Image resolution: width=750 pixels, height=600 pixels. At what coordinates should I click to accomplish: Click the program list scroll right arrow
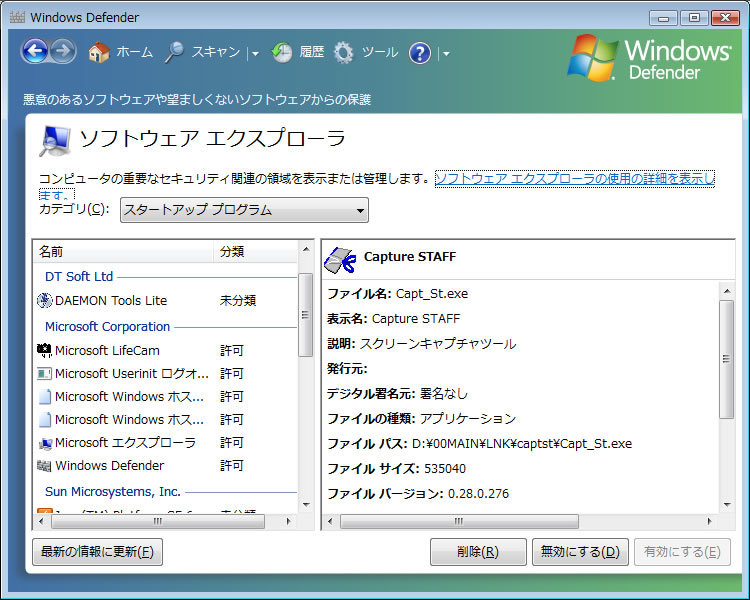288,522
